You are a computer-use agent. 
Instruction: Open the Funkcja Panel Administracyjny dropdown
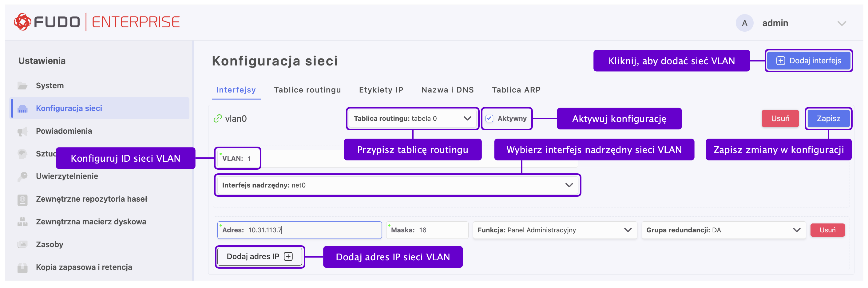(x=555, y=230)
